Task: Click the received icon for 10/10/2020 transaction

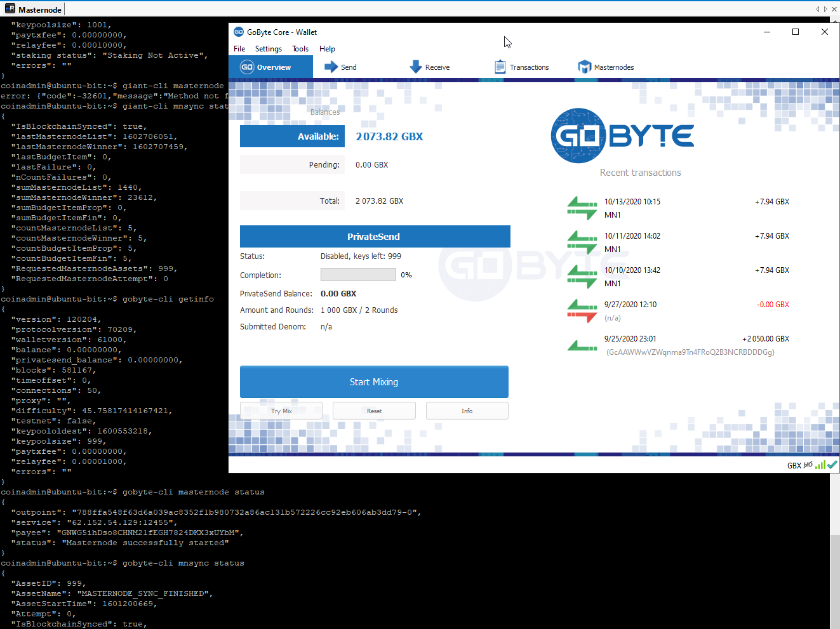Action: tap(582, 277)
